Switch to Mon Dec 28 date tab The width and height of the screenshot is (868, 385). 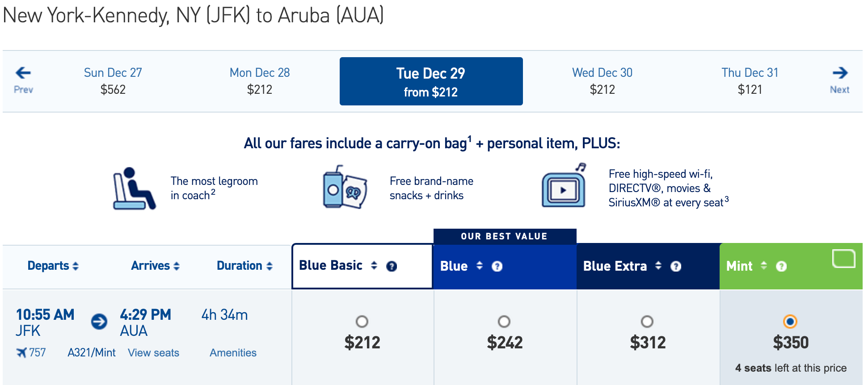pyautogui.click(x=260, y=81)
